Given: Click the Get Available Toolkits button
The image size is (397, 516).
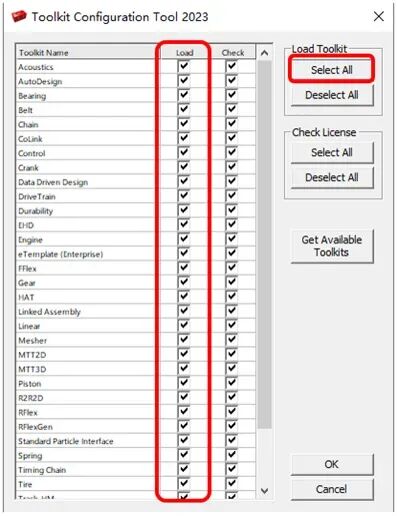Looking at the screenshot, I should tap(332, 246).
